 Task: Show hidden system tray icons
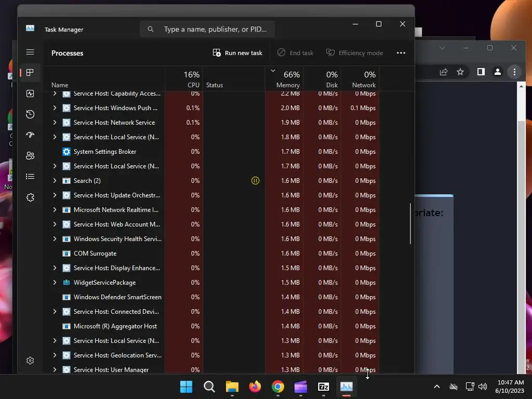pyautogui.click(x=437, y=387)
